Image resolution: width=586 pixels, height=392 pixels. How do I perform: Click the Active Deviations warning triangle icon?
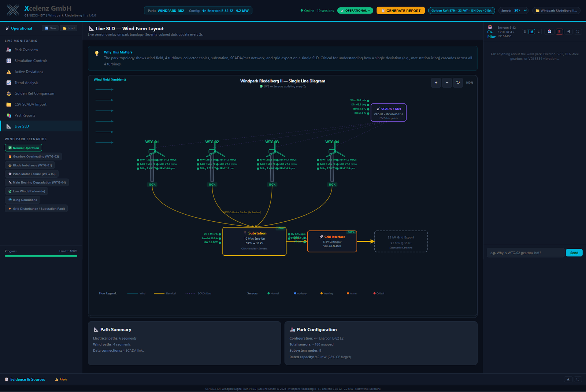pos(9,72)
